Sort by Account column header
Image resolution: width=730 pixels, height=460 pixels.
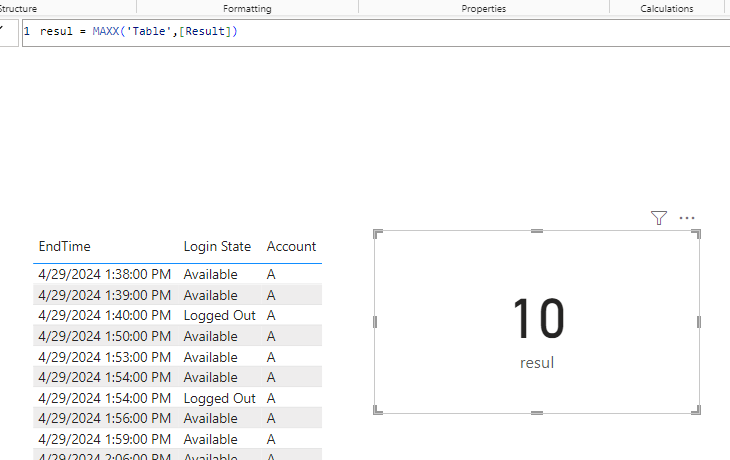click(x=291, y=246)
